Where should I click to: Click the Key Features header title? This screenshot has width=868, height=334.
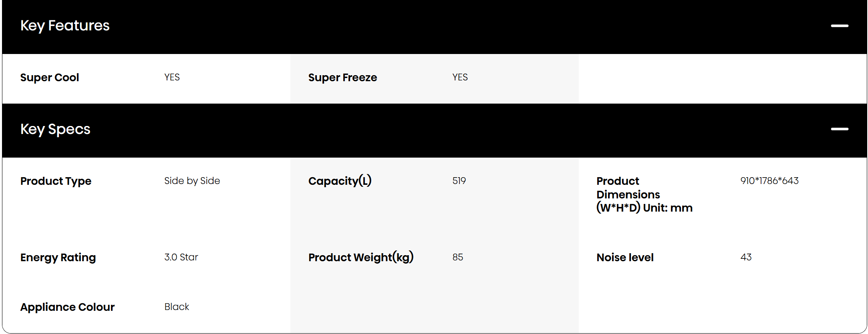pyautogui.click(x=65, y=26)
